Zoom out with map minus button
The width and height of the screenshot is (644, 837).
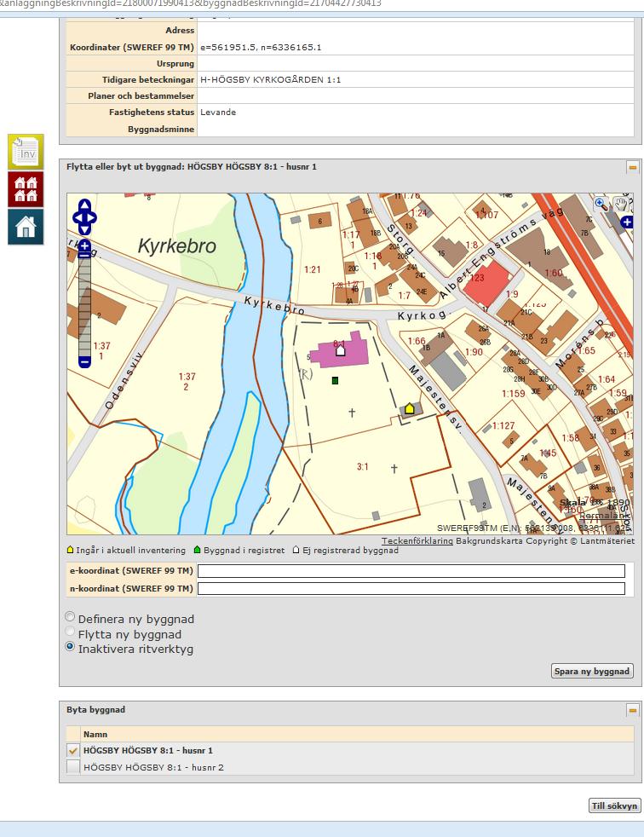click(84, 362)
